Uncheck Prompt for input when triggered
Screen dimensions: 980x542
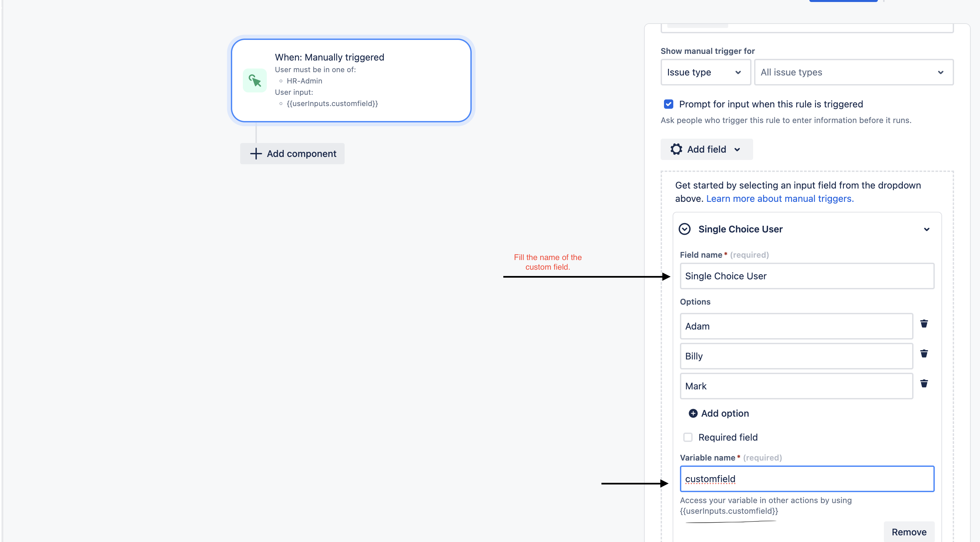tap(668, 104)
